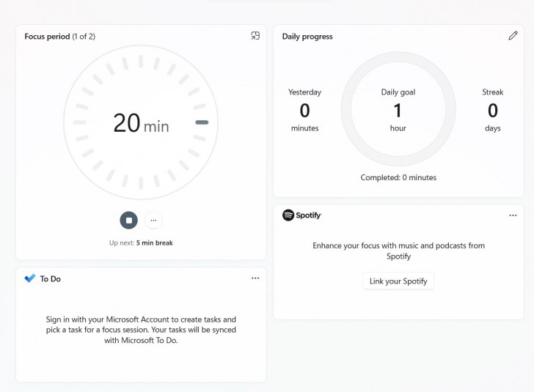Click the Up next 5 min break label
This screenshot has height=392, width=534.
click(141, 243)
